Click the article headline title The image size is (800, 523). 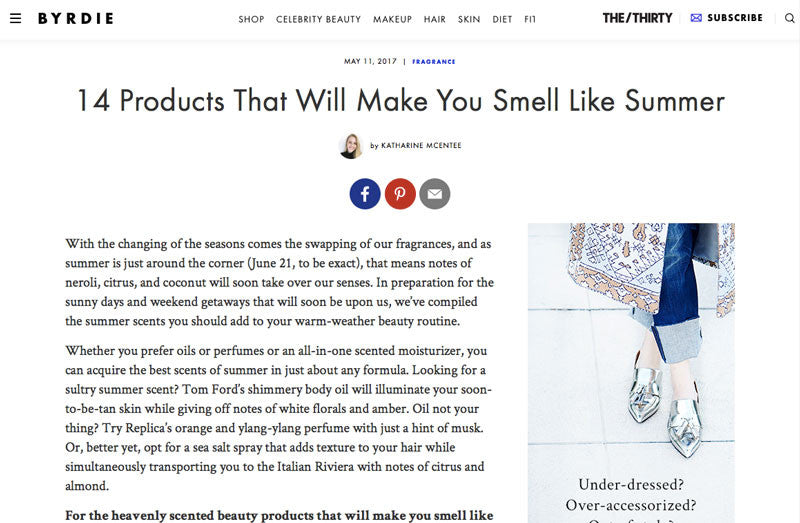401,101
